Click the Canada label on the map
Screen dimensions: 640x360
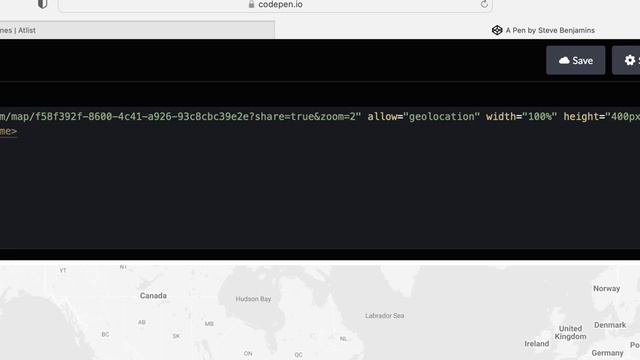pyautogui.click(x=153, y=296)
